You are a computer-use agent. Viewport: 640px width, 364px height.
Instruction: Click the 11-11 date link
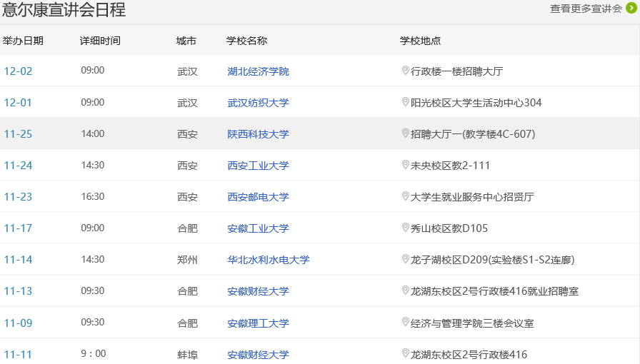tap(18, 355)
